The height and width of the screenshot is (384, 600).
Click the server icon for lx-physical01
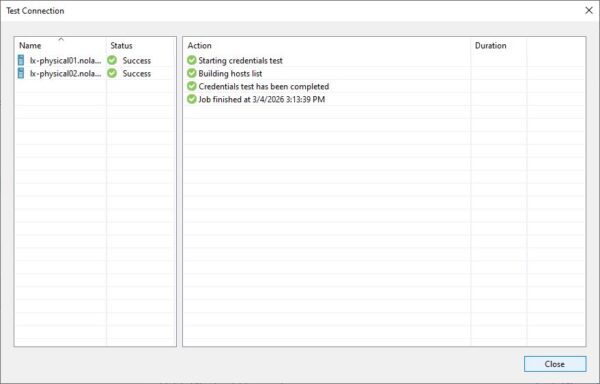tap(21, 60)
